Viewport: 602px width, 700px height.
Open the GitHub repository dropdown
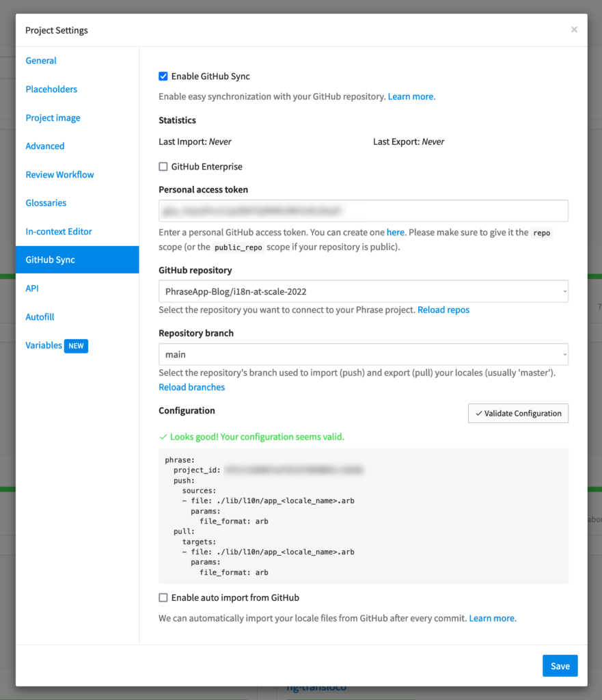pos(363,291)
